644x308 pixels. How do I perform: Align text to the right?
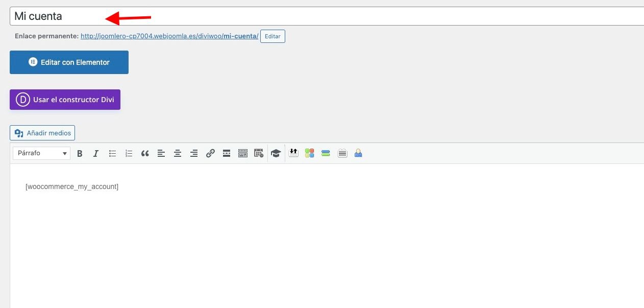point(194,153)
